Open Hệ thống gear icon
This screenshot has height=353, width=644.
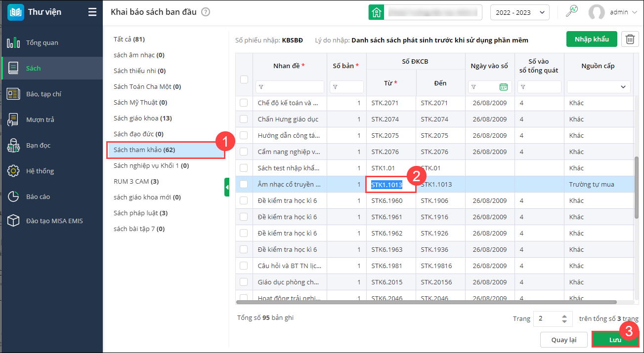click(13, 171)
